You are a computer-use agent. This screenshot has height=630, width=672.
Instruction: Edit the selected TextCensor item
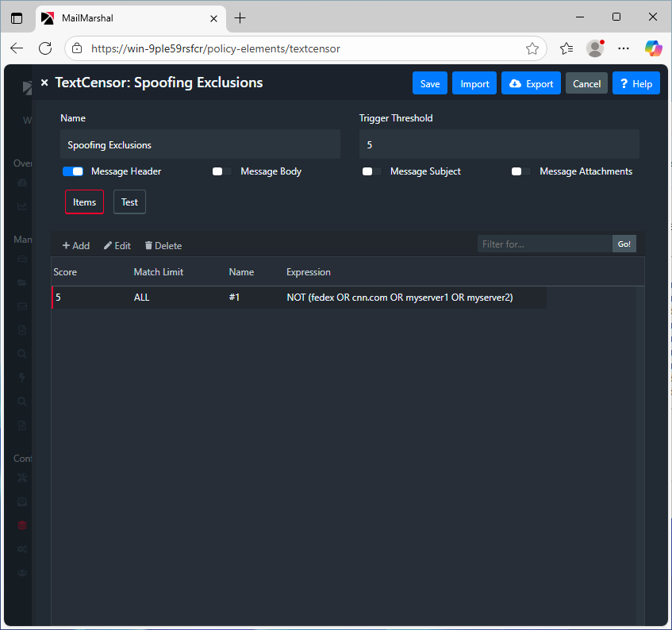coord(117,246)
